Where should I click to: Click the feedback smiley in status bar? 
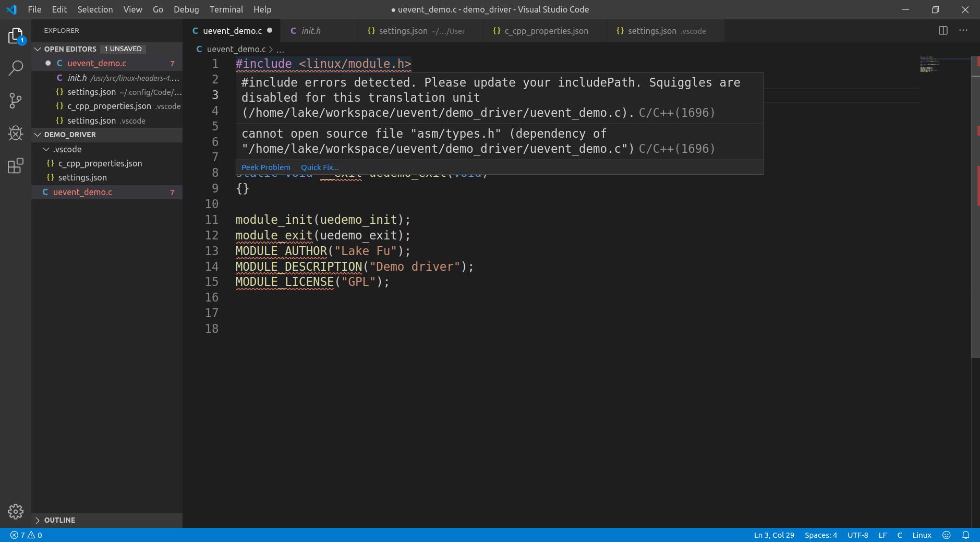(947, 535)
